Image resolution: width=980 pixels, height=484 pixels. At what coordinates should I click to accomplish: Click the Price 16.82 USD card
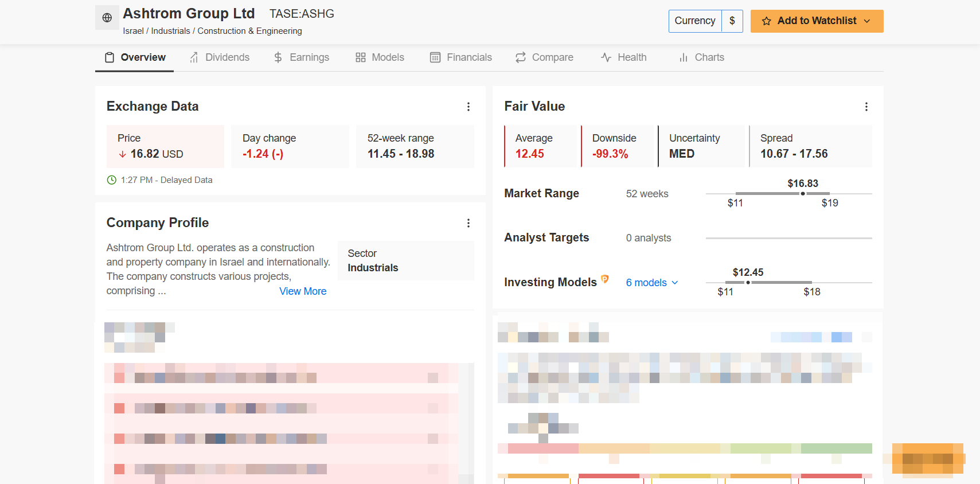(165, 146)
